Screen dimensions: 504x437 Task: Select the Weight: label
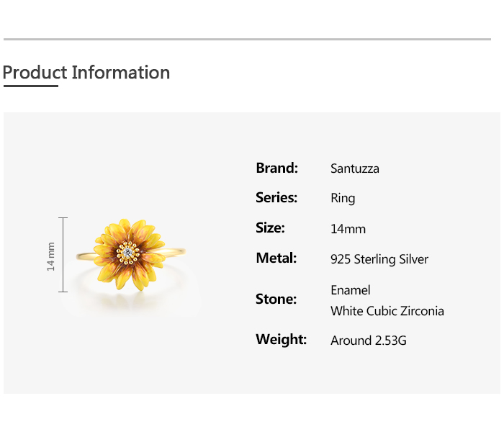coord(281,339)
